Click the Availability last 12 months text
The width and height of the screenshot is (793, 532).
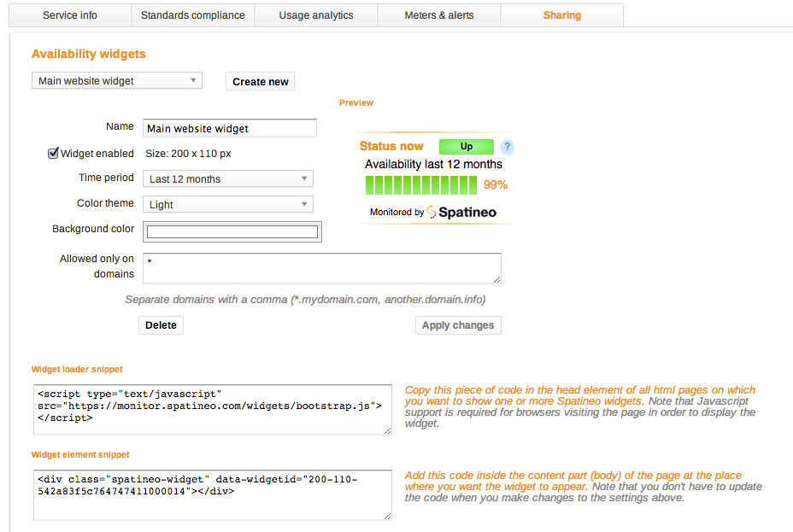tap(433, 164)
